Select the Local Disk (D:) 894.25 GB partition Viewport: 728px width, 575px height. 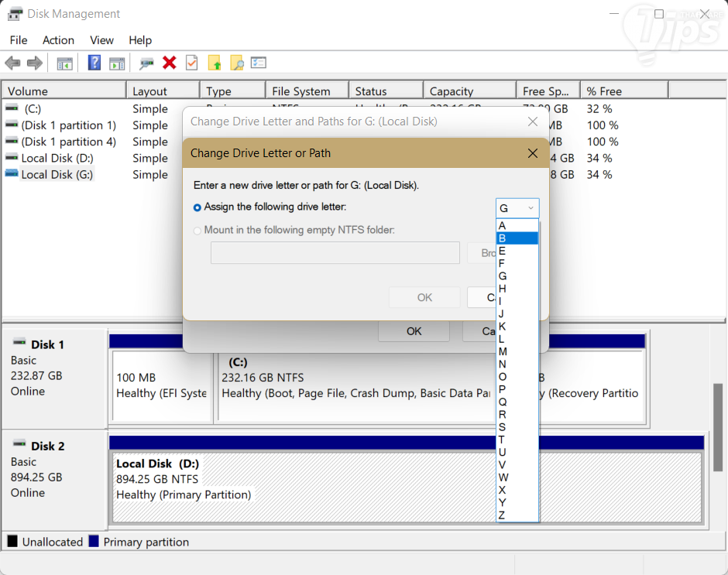tap(407, 488)
